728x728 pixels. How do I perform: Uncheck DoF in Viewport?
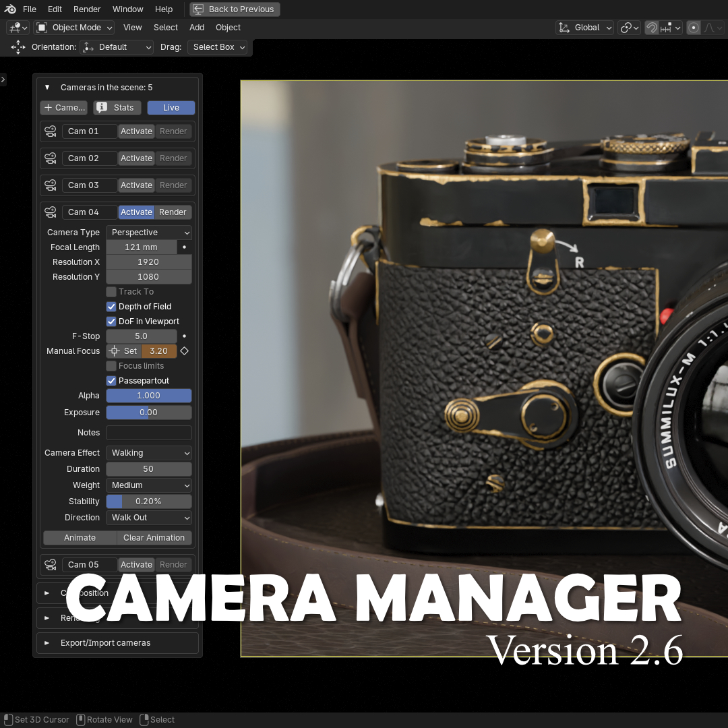pyautogui.click(x=112, y=322)
